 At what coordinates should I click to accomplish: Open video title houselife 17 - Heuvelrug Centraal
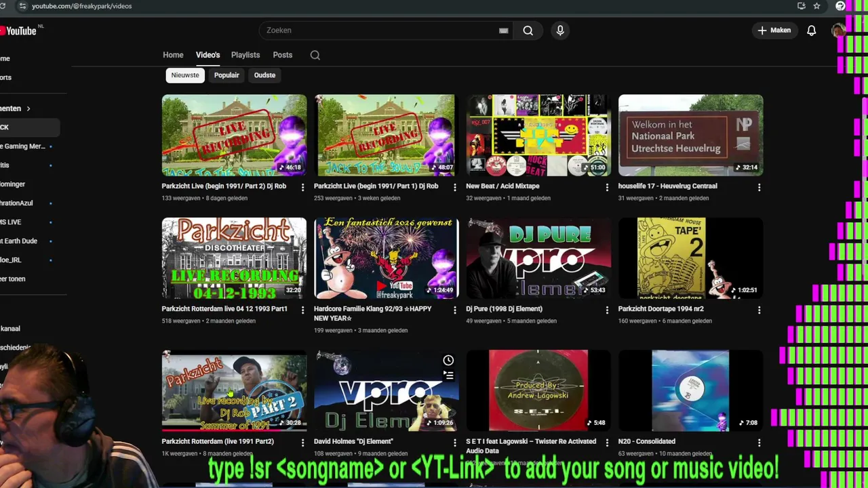pyautogui.click(x=667, y=186)
